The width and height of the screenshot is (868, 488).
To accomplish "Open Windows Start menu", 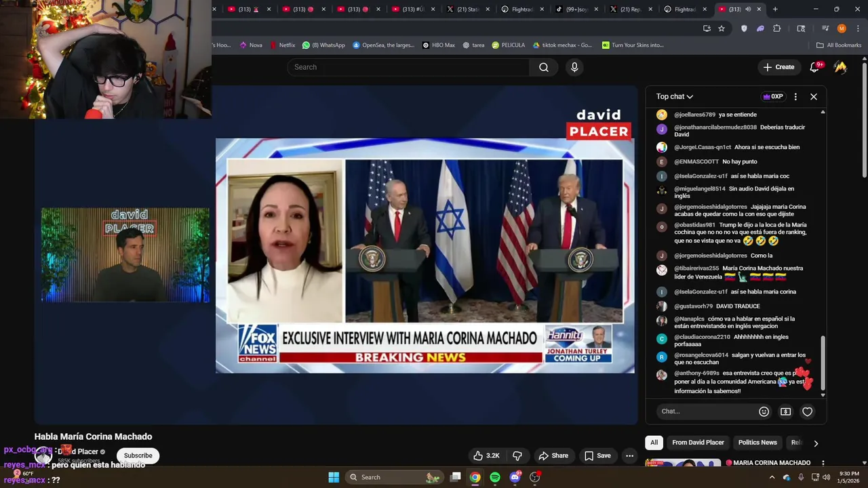I will (x=334, y=477).
